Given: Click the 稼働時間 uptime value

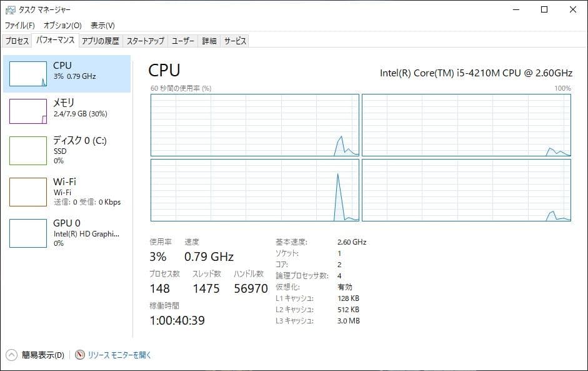Looking at the screenshot, I should (x=177, y=320).
